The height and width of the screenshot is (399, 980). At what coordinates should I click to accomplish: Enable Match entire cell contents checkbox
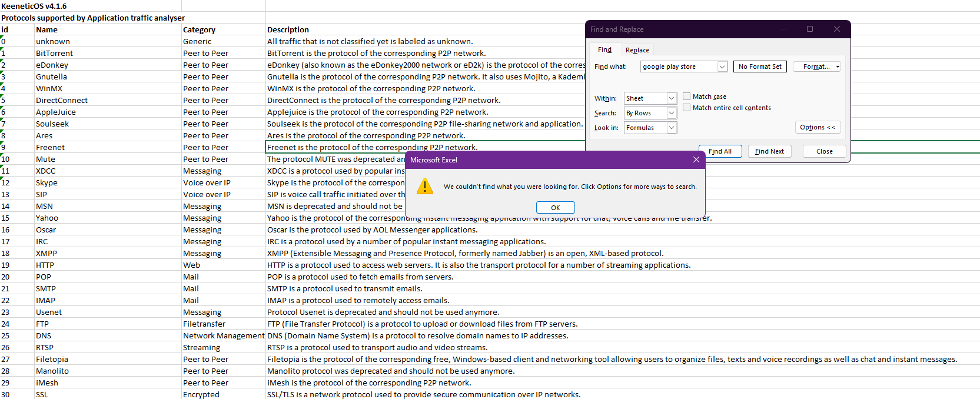pyautogui.click(x=686, y=108)
